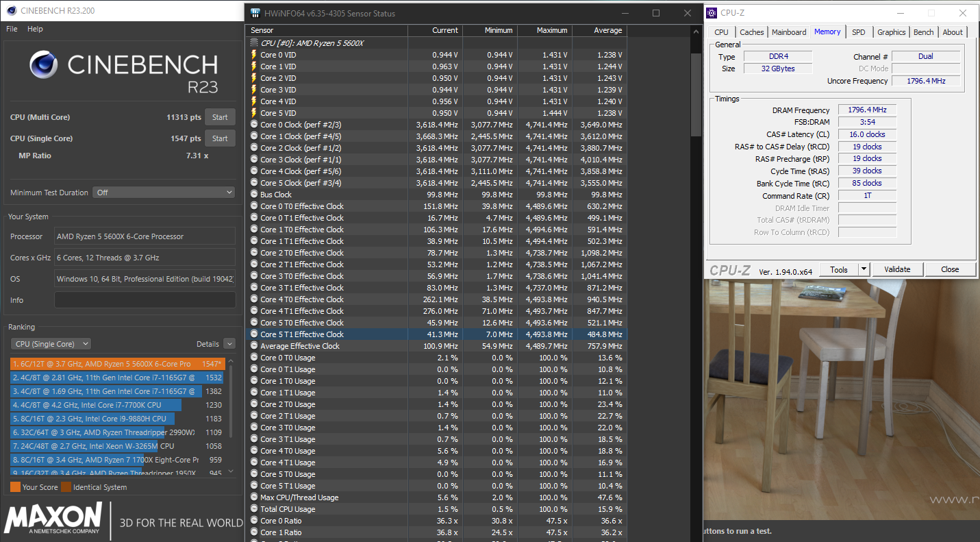Click the icon beside Total CPU Usage
The width and height of the screenshot is (980, 542).
tap(254, 509)
